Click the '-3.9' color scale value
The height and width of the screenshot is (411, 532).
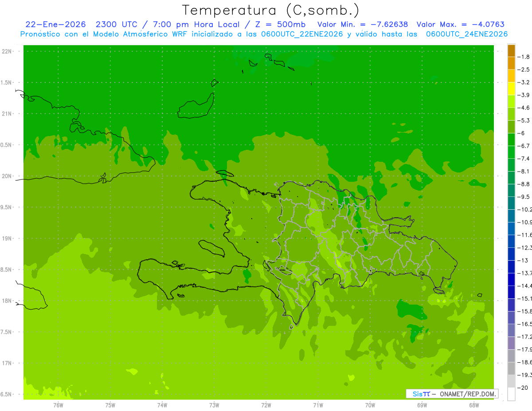click(x=523, y=95)
